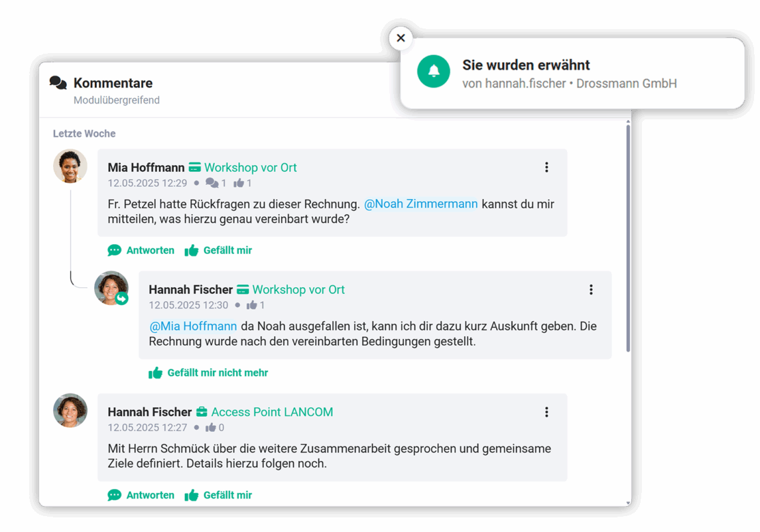
Task: Open three-dot menu on Access Point LANCOM comment
Action: click(x=546, y=412)
